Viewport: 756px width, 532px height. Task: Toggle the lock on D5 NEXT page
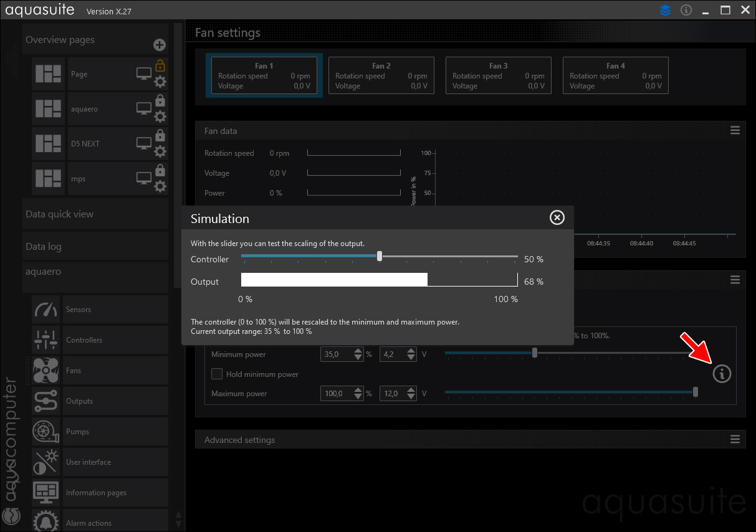pos(160,135)
